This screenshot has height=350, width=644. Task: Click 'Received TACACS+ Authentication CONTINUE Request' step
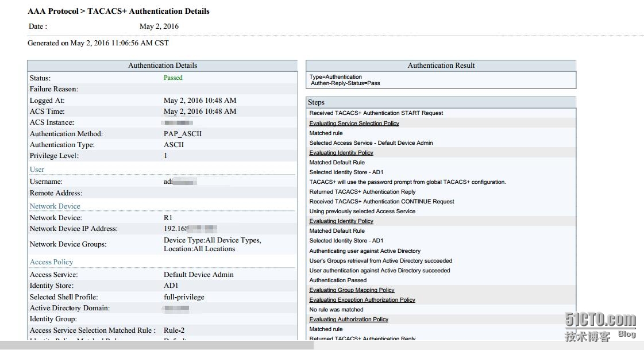click(x=381, y=202)
